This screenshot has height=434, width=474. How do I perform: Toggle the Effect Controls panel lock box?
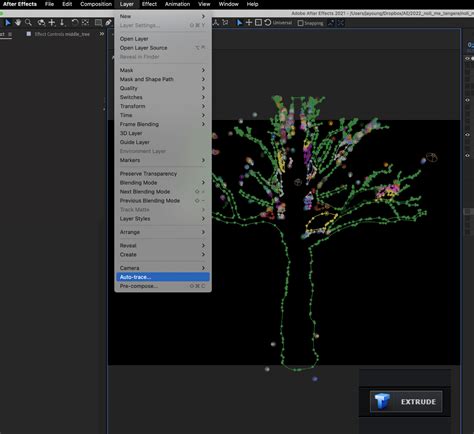click(x=29, y=34)
